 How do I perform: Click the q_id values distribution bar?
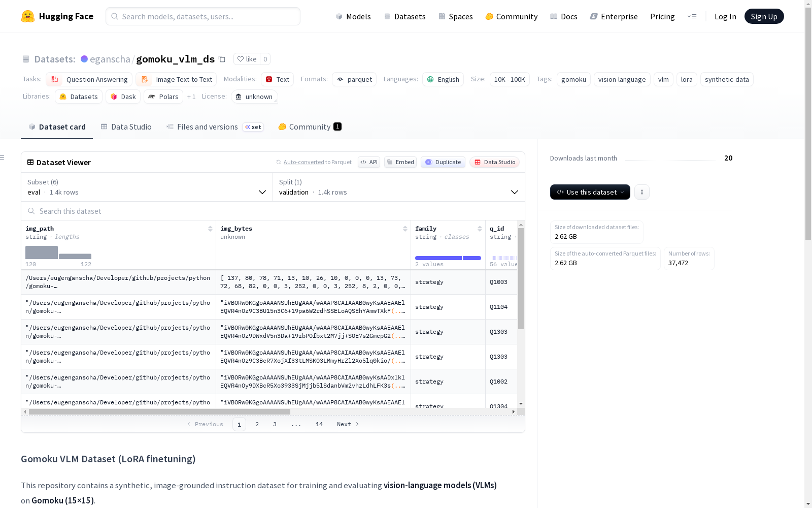pyautogui.click(x=503, y=258)
